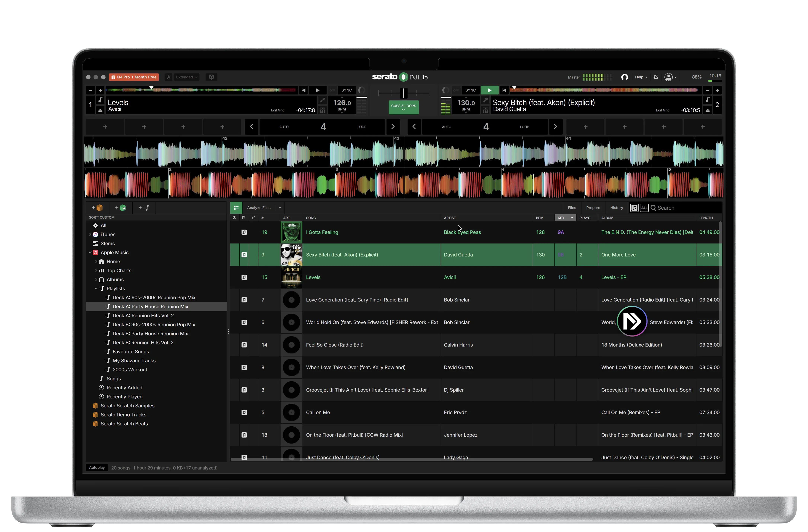The width and height of the screenshot is (808, 532).
Task: Zoom in the deck 1 waveform with plus
Action: [100, 90]
